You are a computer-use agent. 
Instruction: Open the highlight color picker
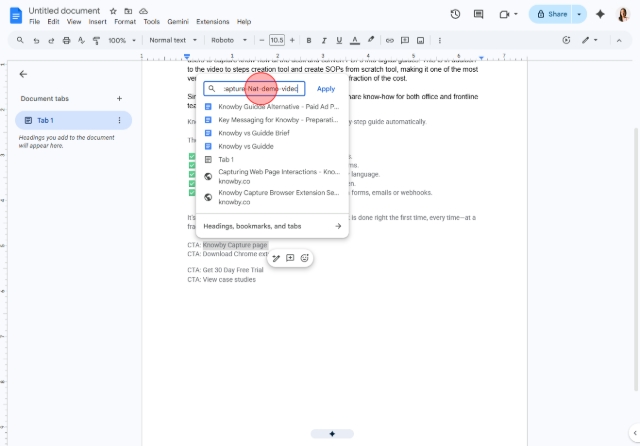[x=370, y=40]
